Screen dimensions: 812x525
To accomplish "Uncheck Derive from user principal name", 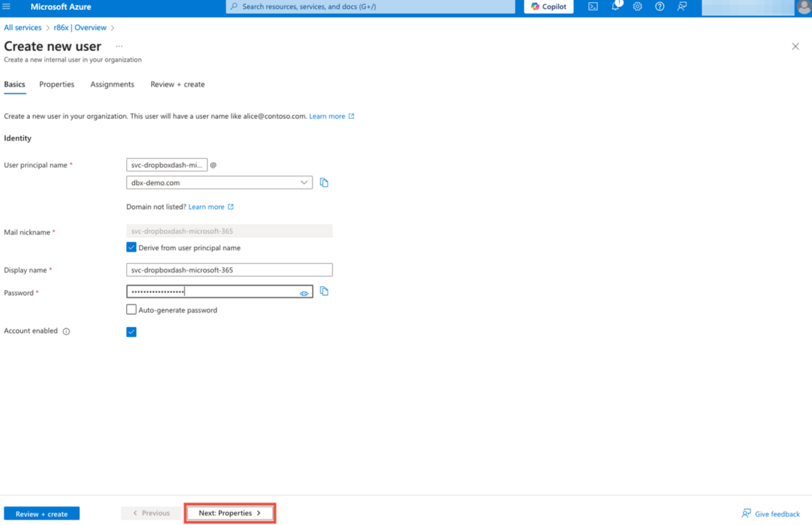I will point(131,247).
